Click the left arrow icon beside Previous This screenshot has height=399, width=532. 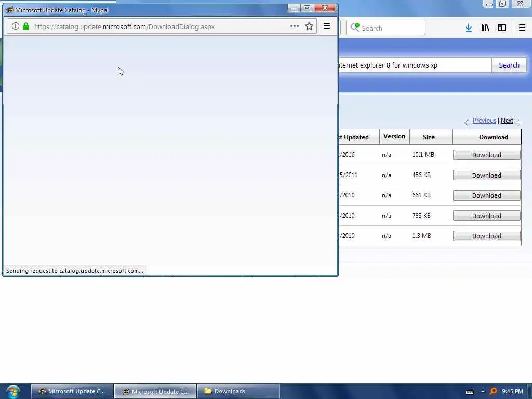pyautogui.click(x=468, y=123)
